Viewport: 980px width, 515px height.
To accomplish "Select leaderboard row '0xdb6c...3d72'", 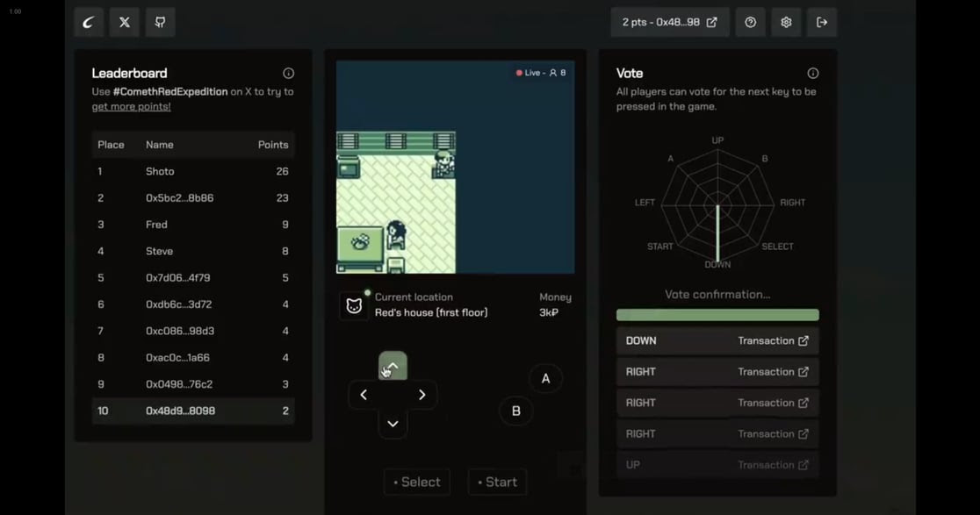I will [193, 304].
